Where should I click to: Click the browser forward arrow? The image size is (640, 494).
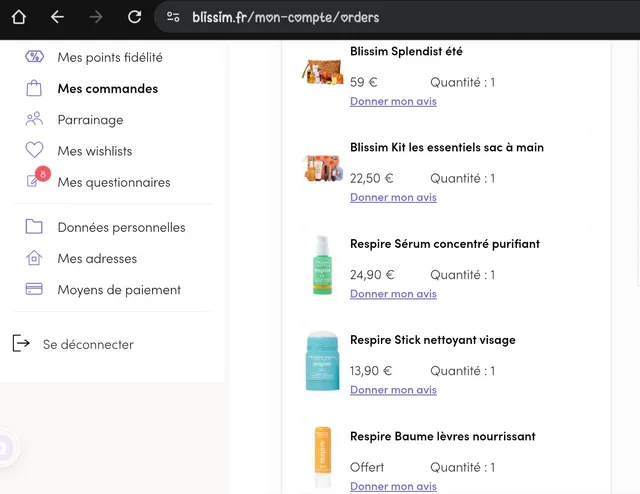96,17
